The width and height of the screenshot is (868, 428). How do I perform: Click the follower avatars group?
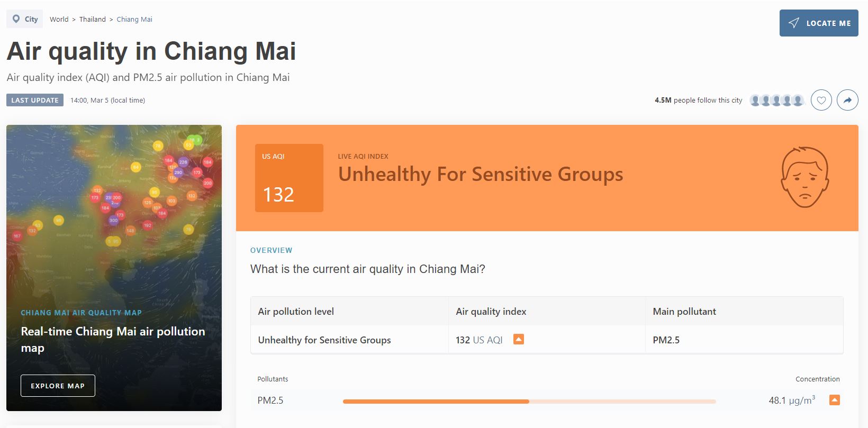pyautogui.click(x=776, y=100)
